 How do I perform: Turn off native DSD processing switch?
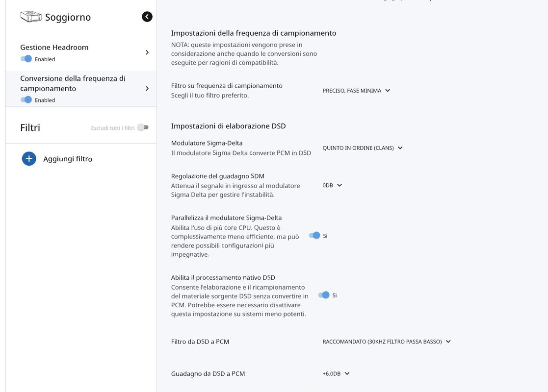324,295
